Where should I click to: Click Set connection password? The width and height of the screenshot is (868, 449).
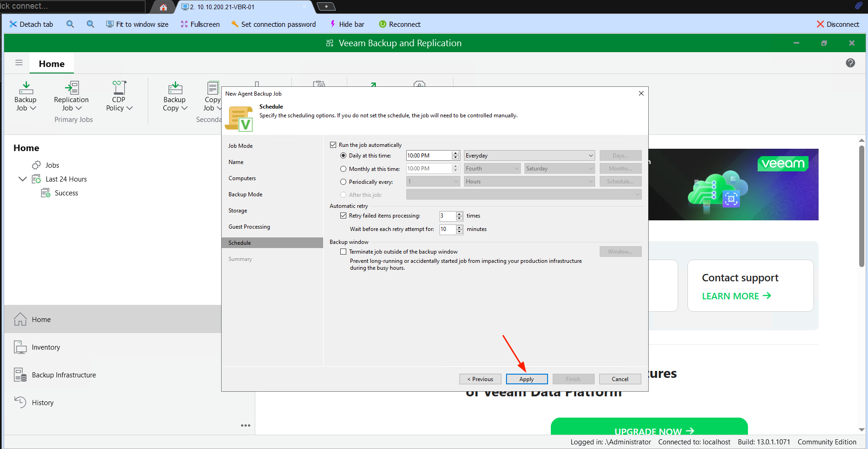coord(273,24)
